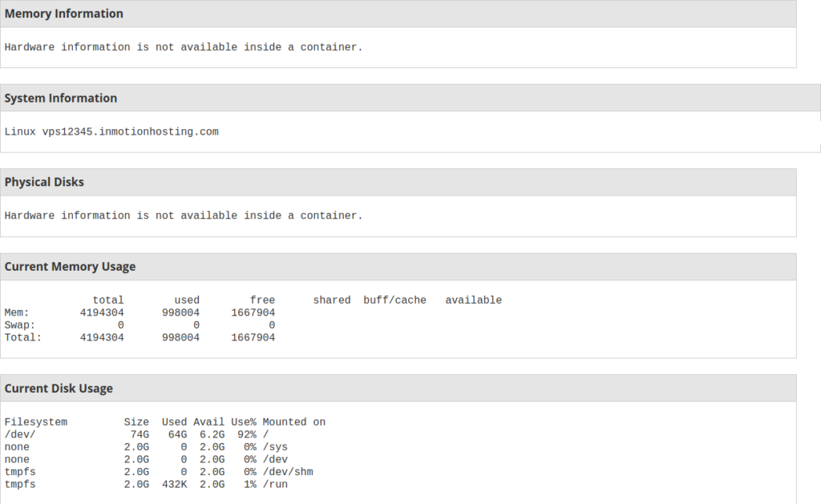The width and height of the screenshot is (821, 504).
Task: Click the Physical Disks section header
Action: pos(44,182)
